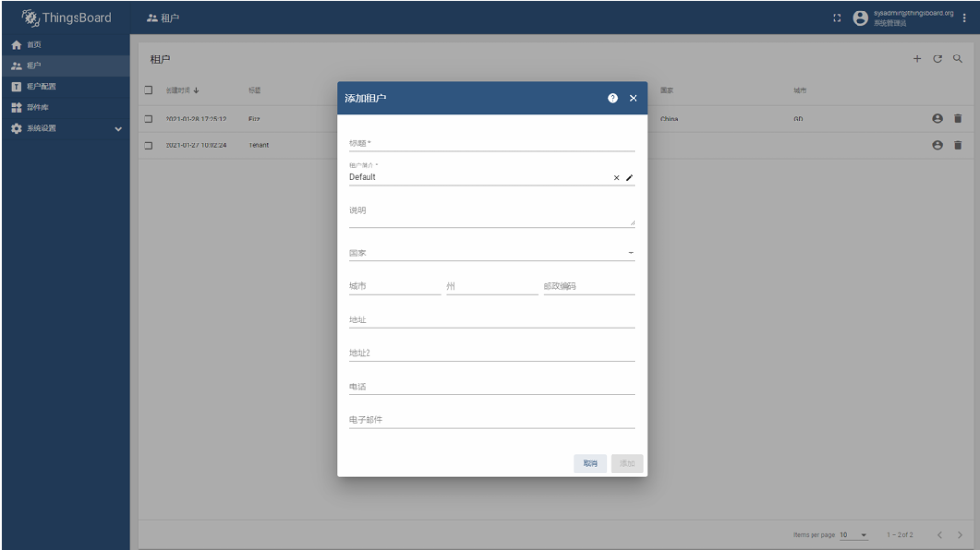
Task: Open the items per page dropdown
Action: click(854, 535)
